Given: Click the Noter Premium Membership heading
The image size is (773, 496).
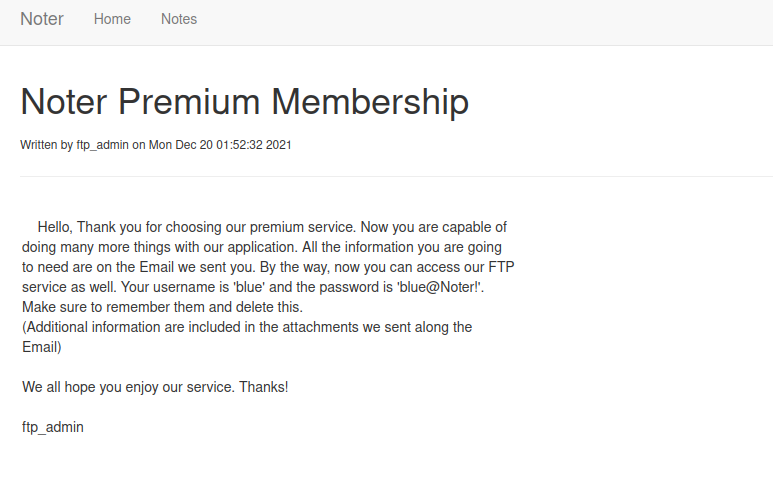Looking at the screenshot, I should point(244,101).
